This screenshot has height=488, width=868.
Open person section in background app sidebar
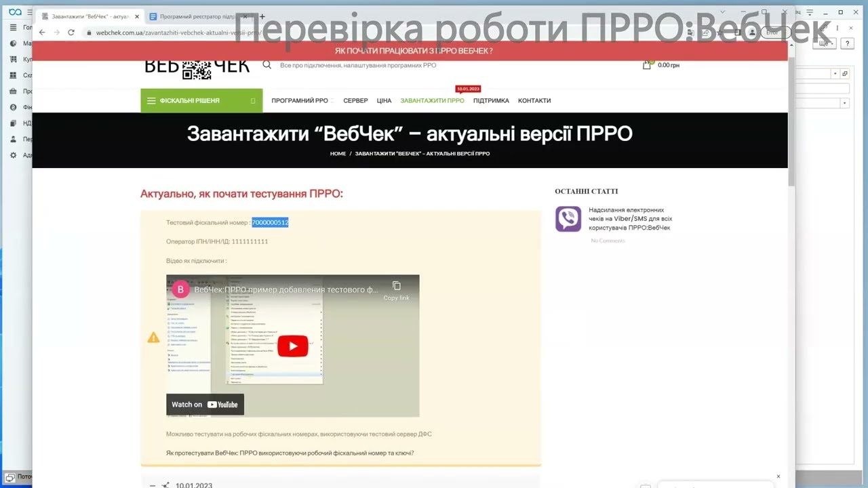tap(20, 139)
